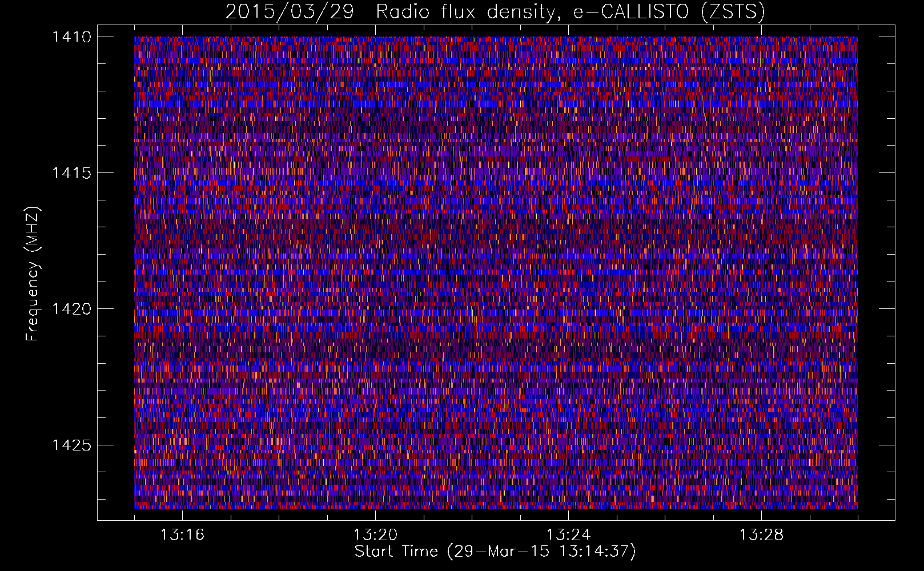924x571 pixels.
Task: Select the 1420 frequency axis label
Action: pyautogui.click(x=71, y=309)
